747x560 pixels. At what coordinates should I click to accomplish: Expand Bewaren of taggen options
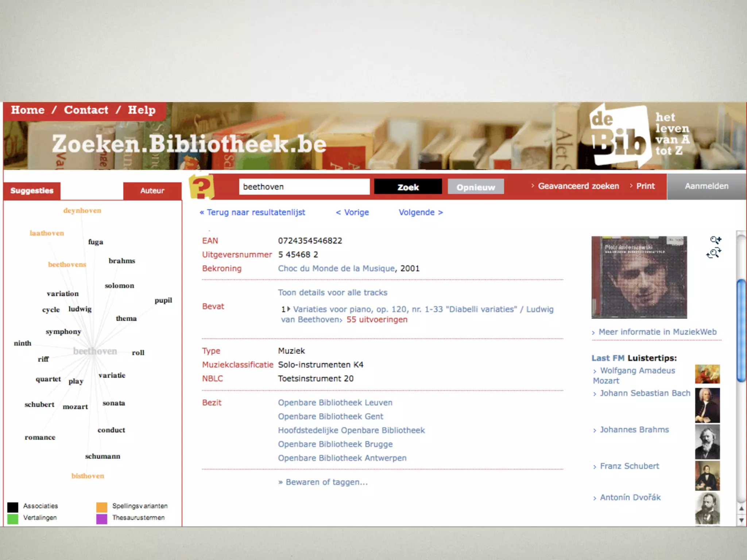click(x=326, y=482)
